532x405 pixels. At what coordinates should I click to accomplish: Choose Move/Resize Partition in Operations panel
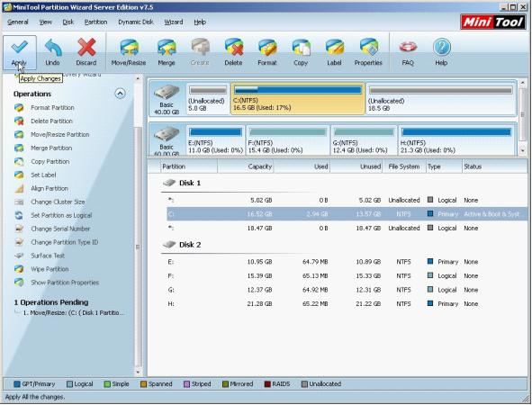point(60,135)
